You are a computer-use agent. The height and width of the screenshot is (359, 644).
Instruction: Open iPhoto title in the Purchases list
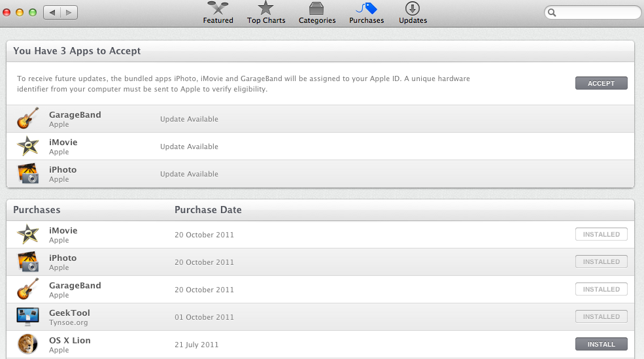[62, 258]
